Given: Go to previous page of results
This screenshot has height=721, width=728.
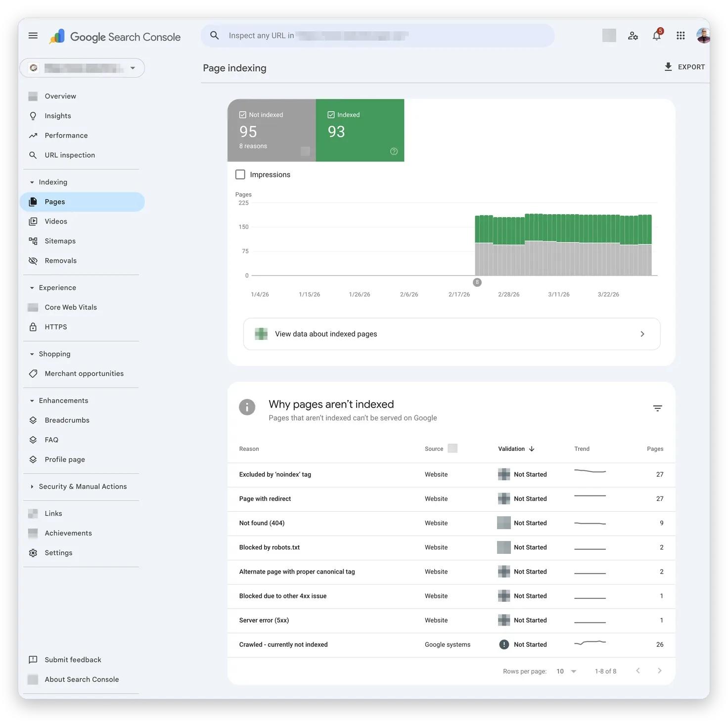Looking at the screenshot, I should tap(638, 671).
